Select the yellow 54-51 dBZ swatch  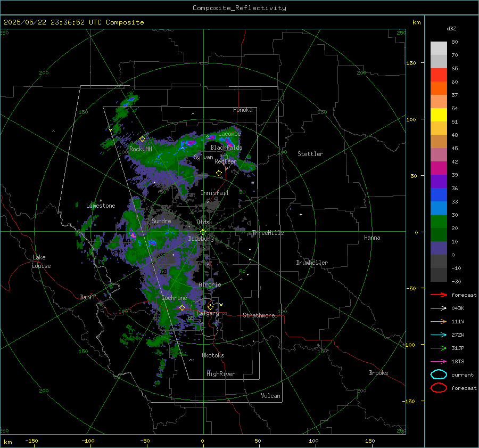coord(439,115)
